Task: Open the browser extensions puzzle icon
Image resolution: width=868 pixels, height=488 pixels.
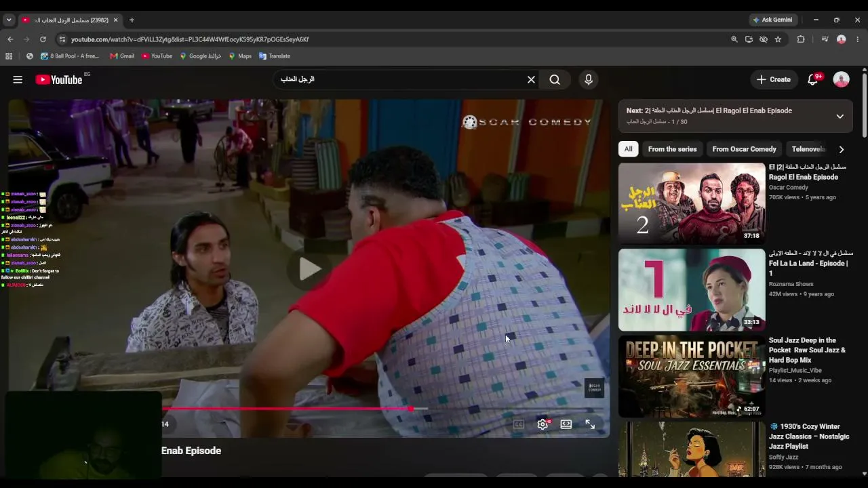Action: coord(801,39)
